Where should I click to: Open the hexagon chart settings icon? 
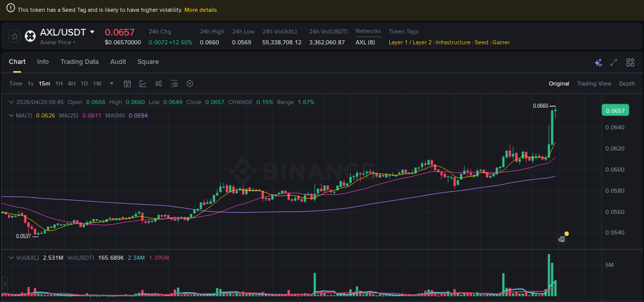(189, 83)
